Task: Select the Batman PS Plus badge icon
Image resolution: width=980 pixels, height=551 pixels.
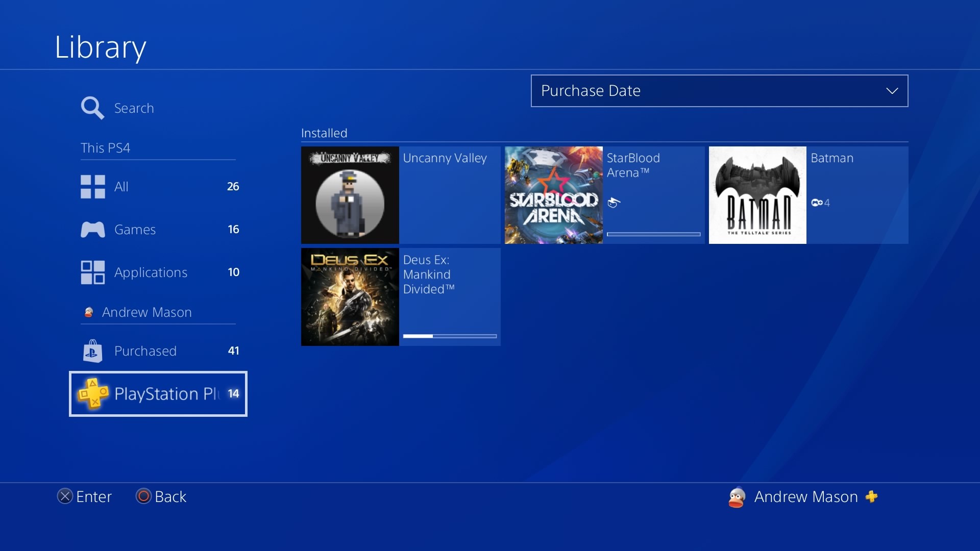Action: click(x=819, y=203)
